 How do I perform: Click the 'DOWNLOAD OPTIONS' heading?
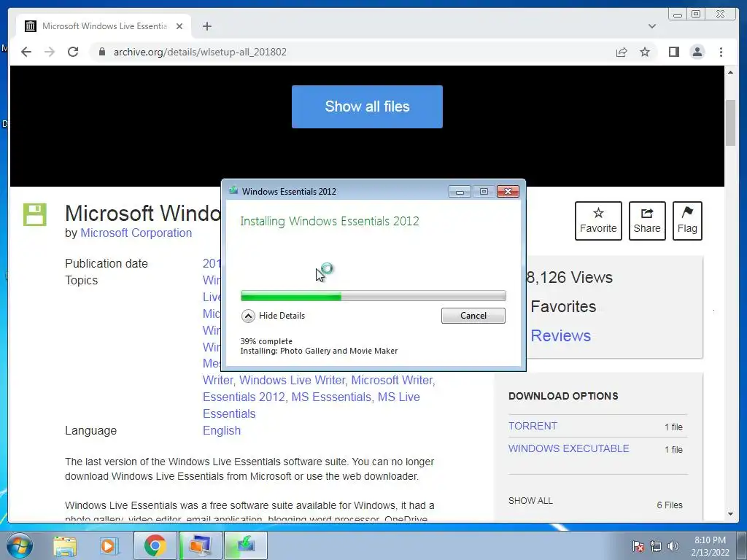563,396
